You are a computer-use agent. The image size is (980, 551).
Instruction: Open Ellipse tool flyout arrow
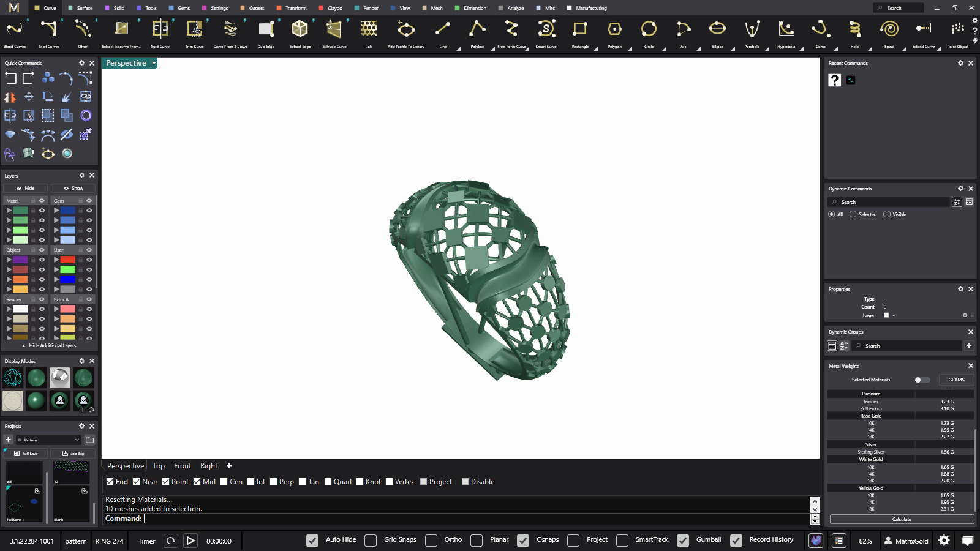(733, 49)
